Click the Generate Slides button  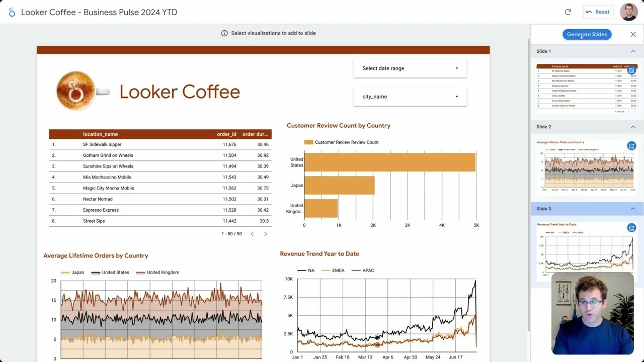pyautogui.click(x=587, y=34)
